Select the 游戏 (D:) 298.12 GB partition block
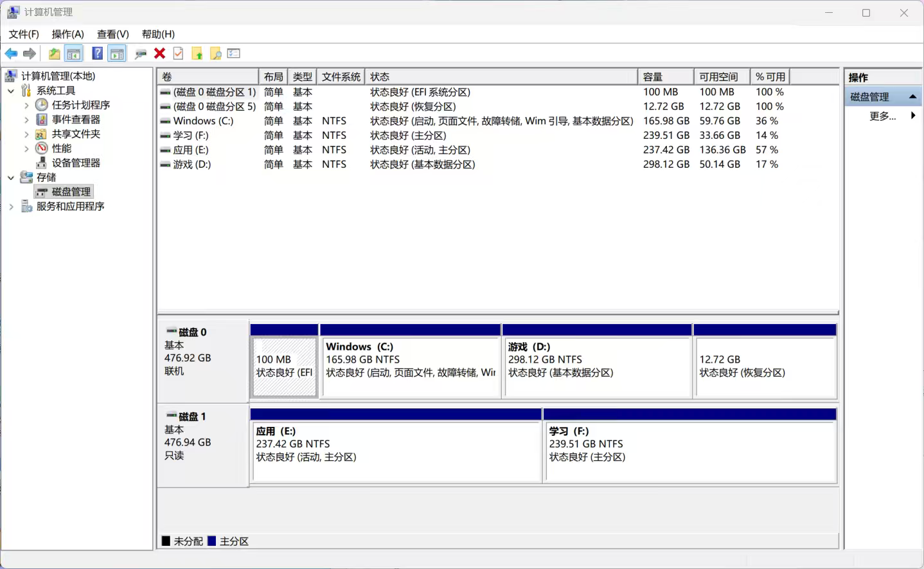Screen dimensions: 924x569 (597, 361)
